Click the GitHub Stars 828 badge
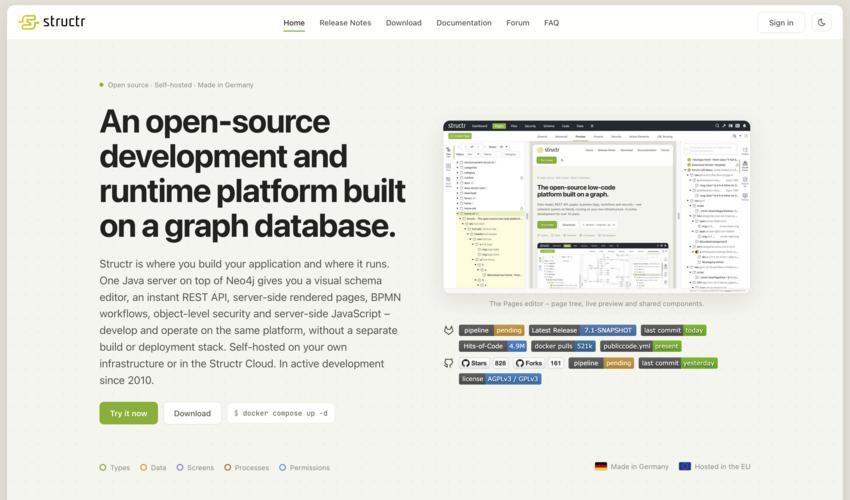The height and width of the screenshot is (500, 850). (484, 363)
